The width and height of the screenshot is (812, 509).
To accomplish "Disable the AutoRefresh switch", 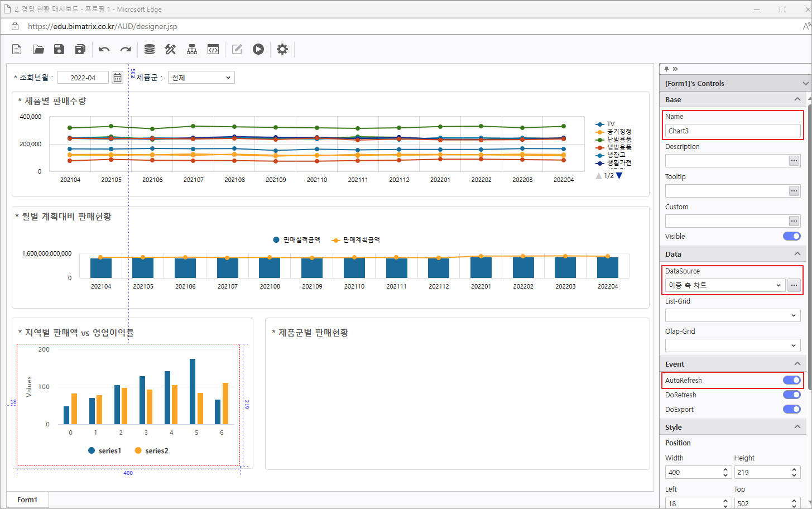I will pyautogui.click(x=791, y=380).
